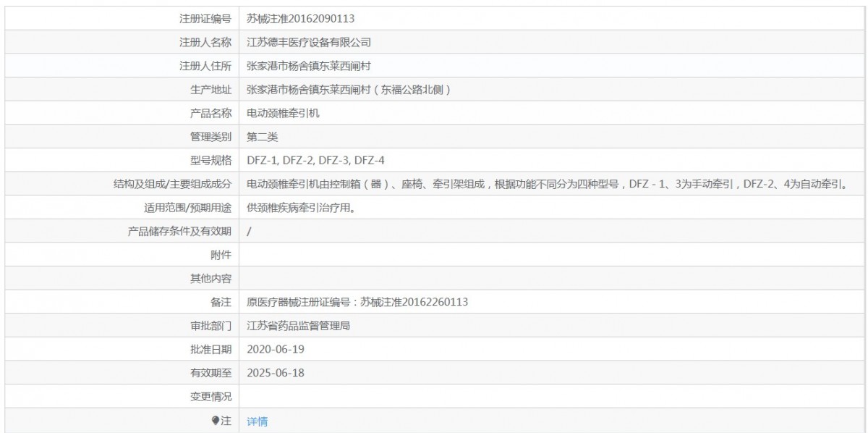Select registration number 苏械注准20162090113
The image size is (868, 433).
click(x=300, y=18)
